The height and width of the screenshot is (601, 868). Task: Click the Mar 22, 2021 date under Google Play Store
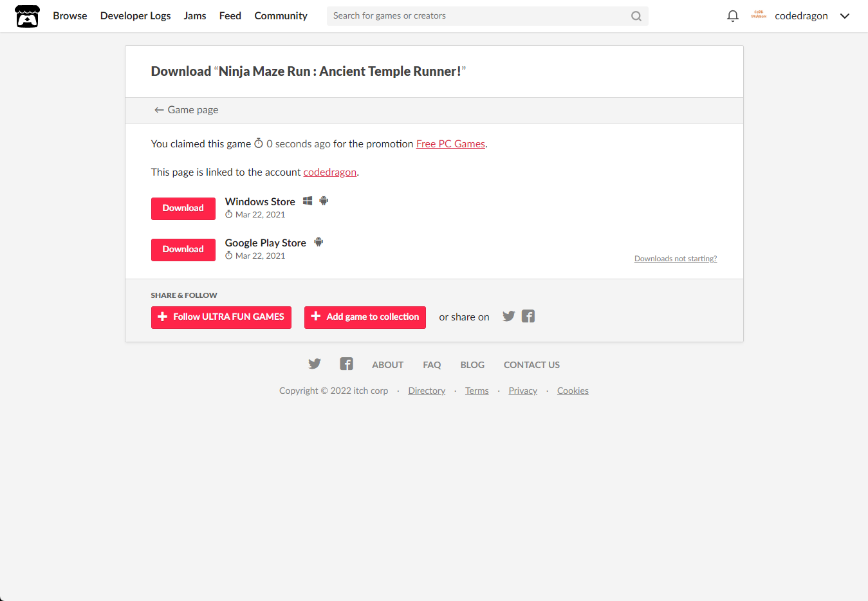260,256
